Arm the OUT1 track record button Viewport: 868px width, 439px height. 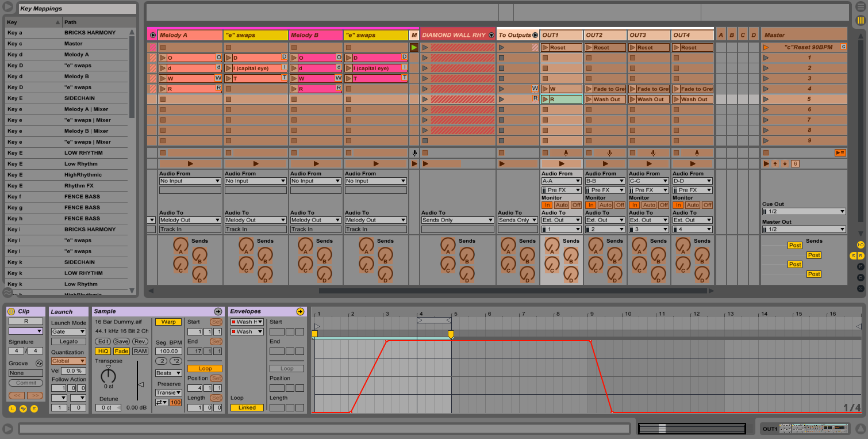[566, 153]
